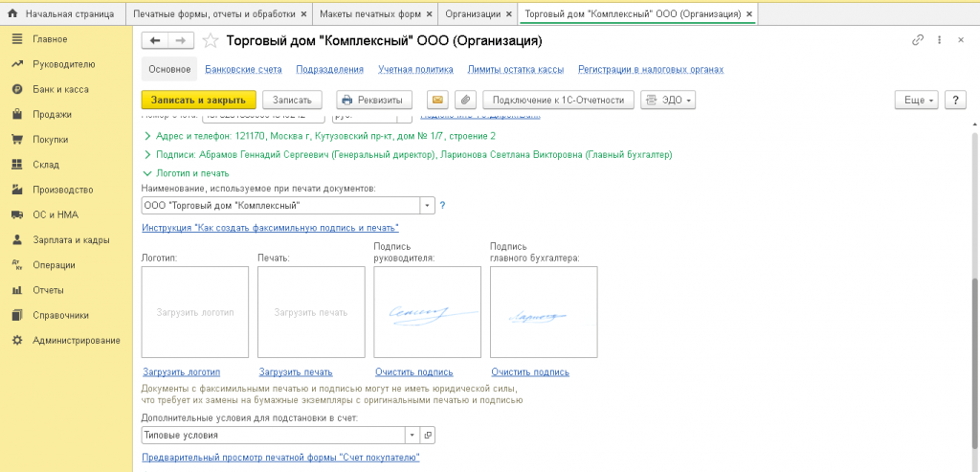The image size is (980, 472).
Task: Click the empty logo upload box
Action: coord(195,312)
